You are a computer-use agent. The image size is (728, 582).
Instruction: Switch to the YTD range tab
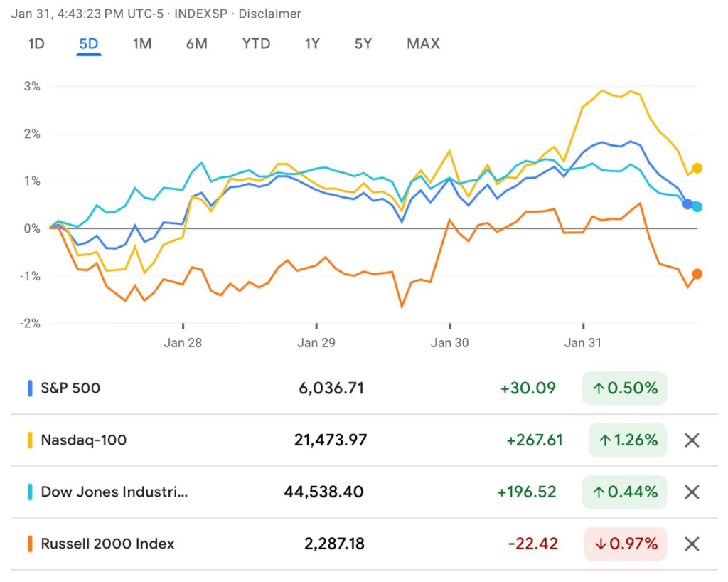pyautogui.click(x=256, y=44)
